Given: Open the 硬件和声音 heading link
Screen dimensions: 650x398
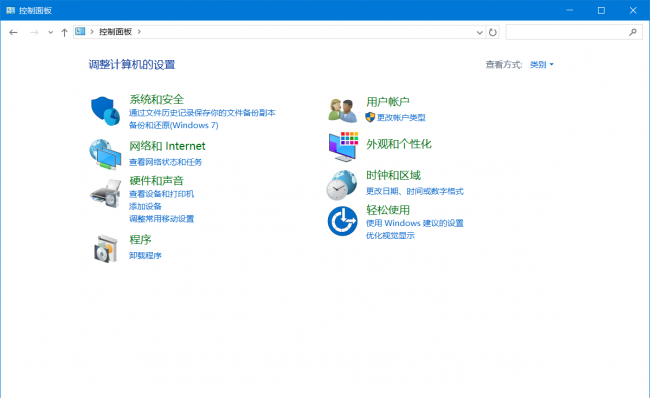Looking at the screenshot, I should point(156,181).
